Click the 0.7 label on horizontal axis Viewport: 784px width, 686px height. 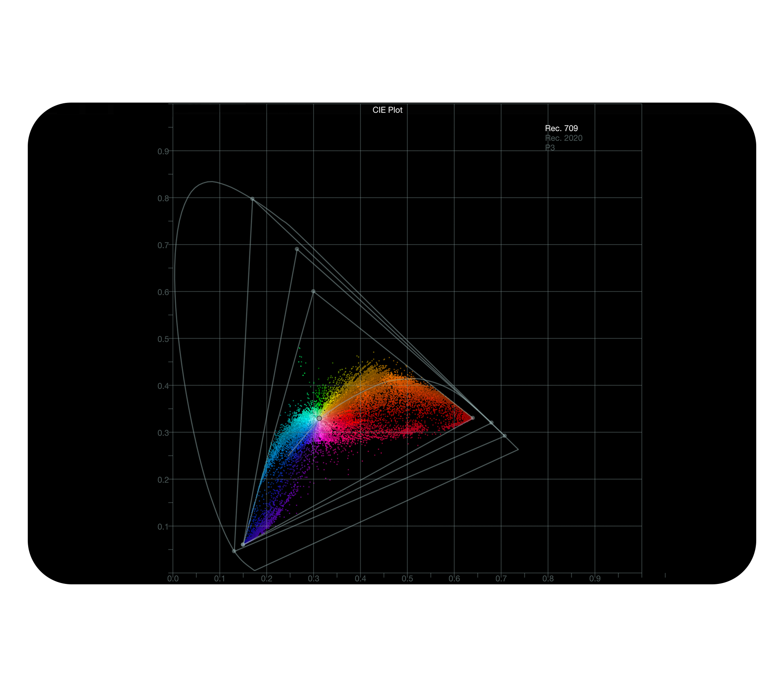(501, 579)
